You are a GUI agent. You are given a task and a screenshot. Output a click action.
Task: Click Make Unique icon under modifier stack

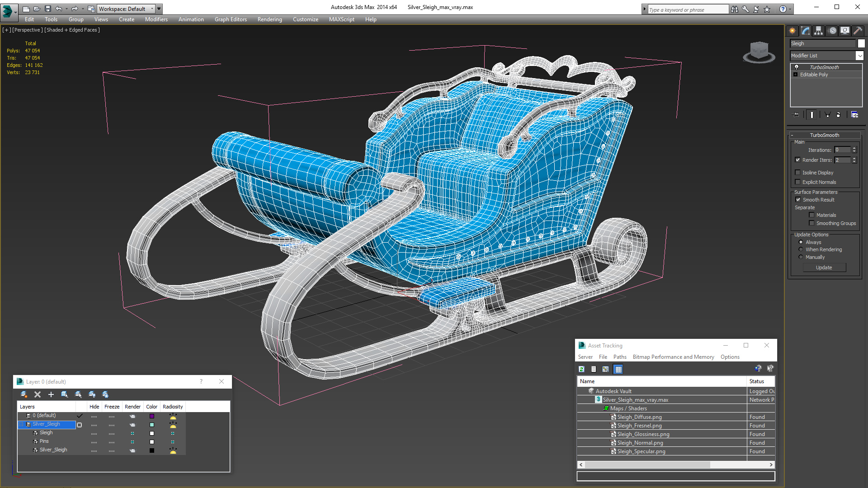(x=827, y=115)
